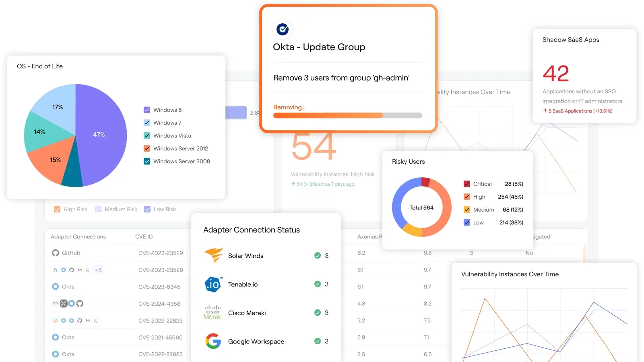Click the Tenable.io adapter logo
This screenshot has height=362, width=644.
[x=213, y=284]
